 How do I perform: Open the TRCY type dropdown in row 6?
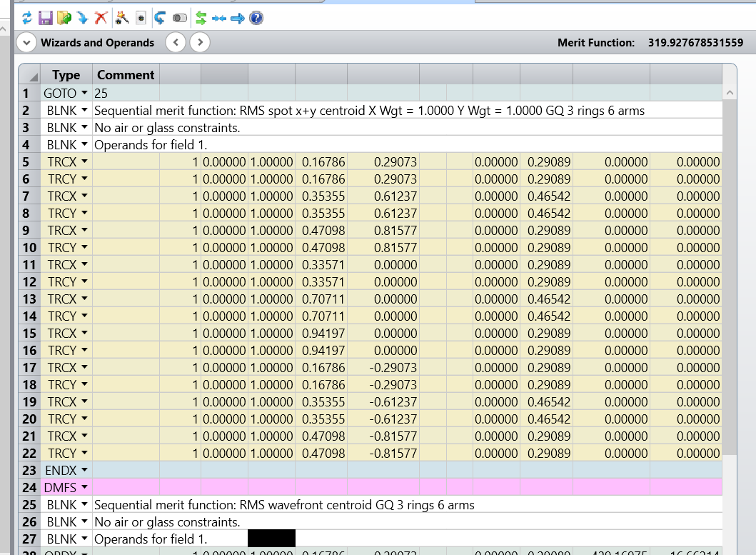84,179
